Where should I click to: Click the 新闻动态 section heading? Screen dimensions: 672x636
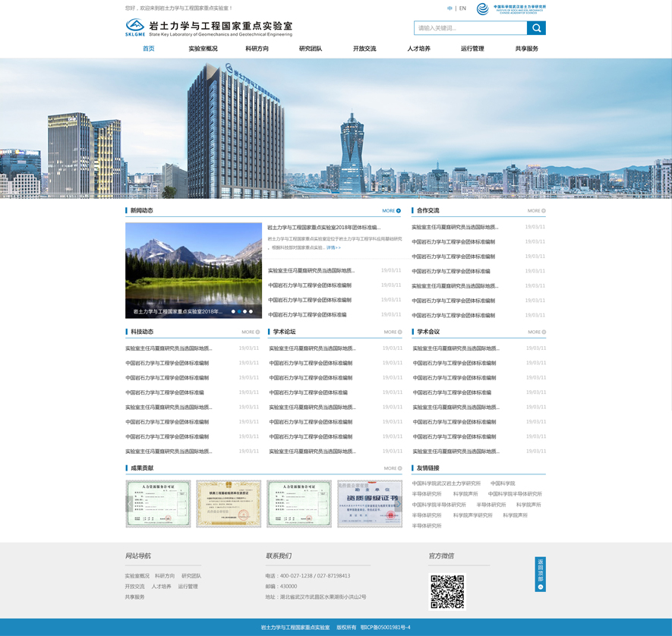click(141, 210)
